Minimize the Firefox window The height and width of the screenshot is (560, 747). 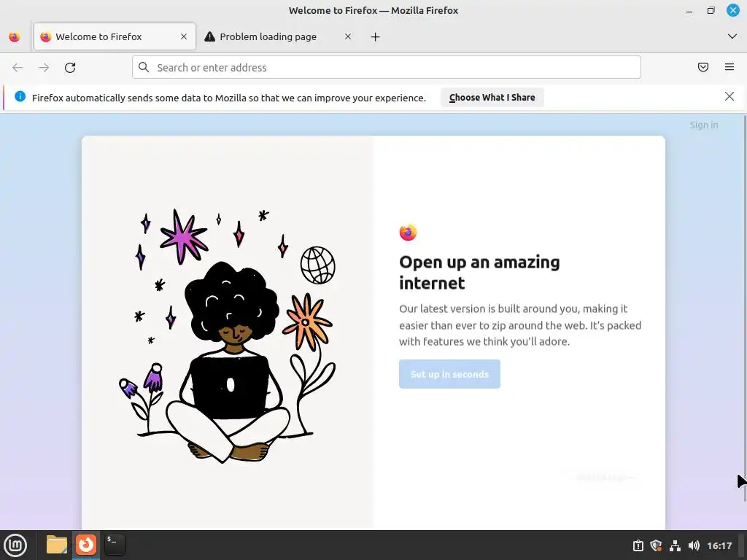tap(689, 10)
